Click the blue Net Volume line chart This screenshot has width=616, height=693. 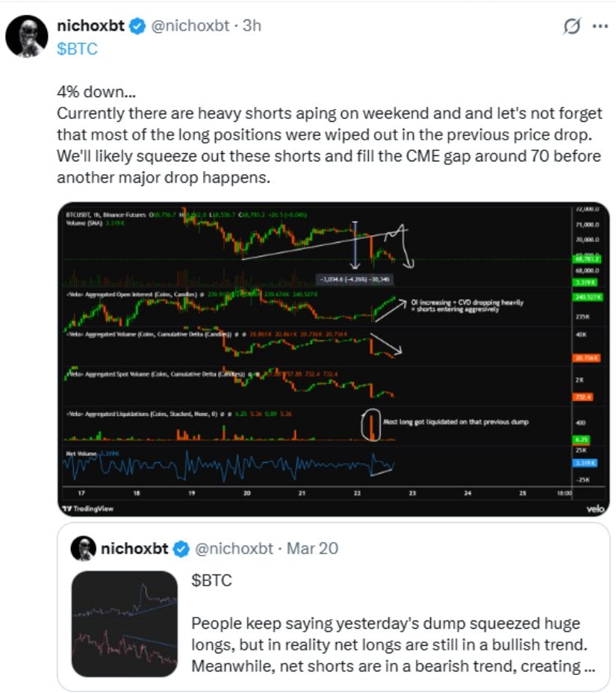[x=224, y=467]
